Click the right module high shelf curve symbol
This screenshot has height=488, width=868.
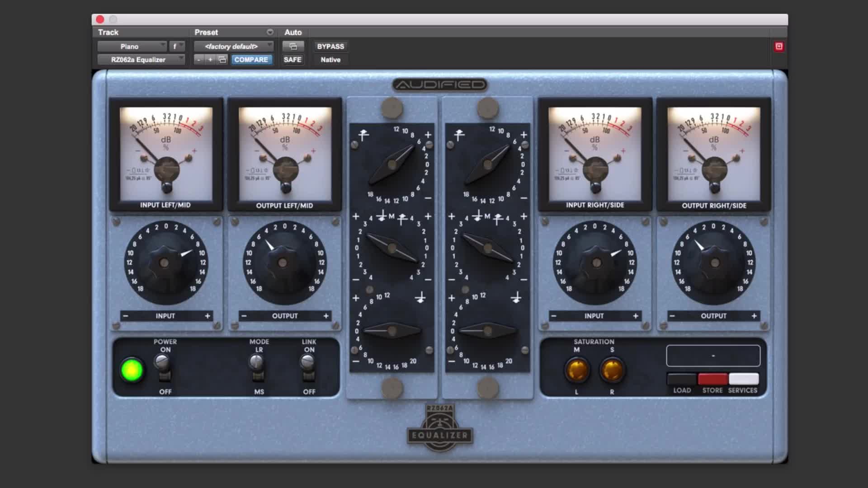(x=459, y=135)
